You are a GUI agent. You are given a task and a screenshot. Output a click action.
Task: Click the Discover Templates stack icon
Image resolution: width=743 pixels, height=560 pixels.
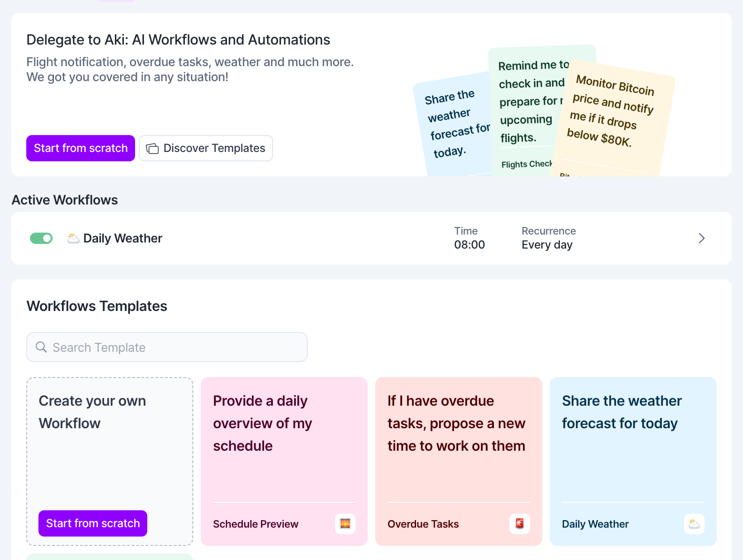[x=152, y=149]
